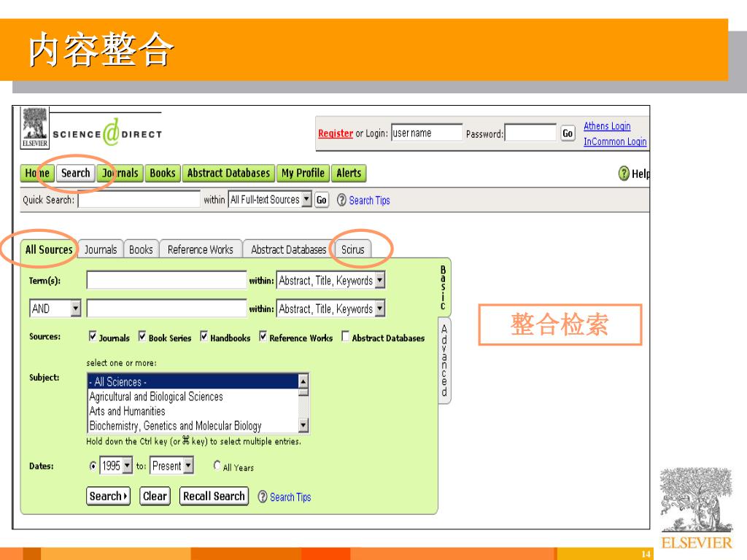Image resolution: width=747 pixels, height=560 pixels.
Task: Switch to the Basic search side tab
Action: (444, 288)
